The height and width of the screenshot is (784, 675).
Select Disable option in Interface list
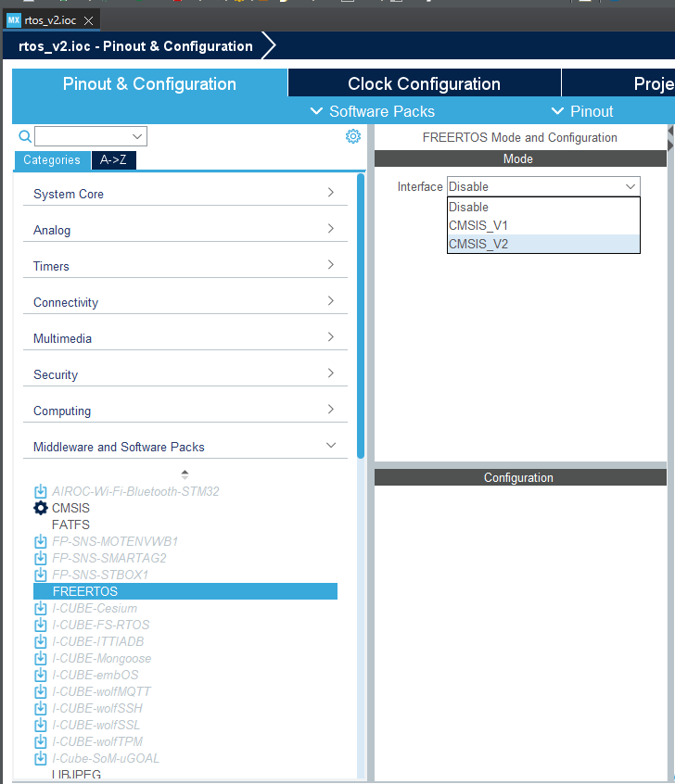click(x=543, y=207)
